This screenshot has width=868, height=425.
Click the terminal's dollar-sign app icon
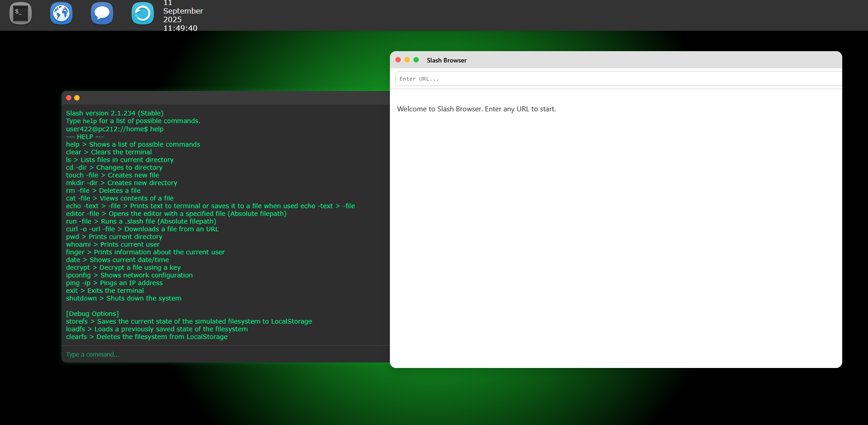click(x=20, y=13)
